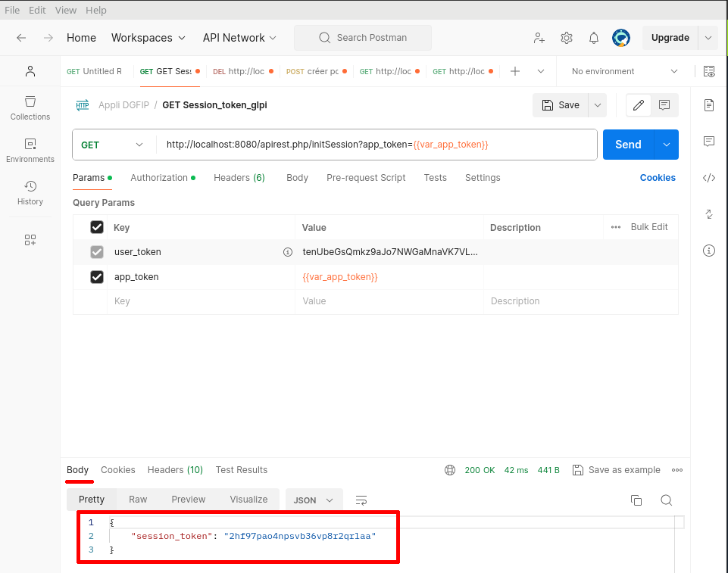Open the user avatar menu

(x=621, y=38)
